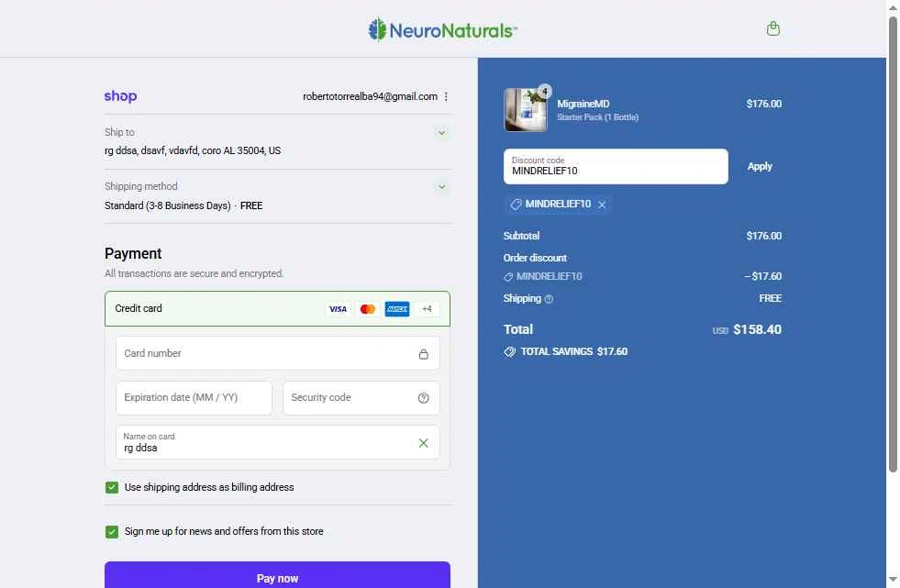Click the Mastercard icon
900x588 pixels.
(x=367, y=309)
